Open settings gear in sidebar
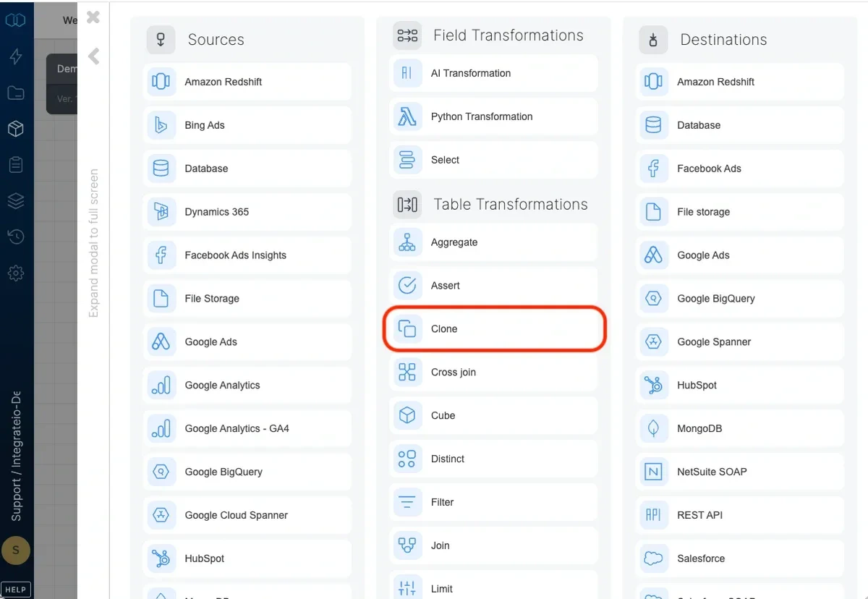The height and width of the screenshot is (599, 868). 16,273
